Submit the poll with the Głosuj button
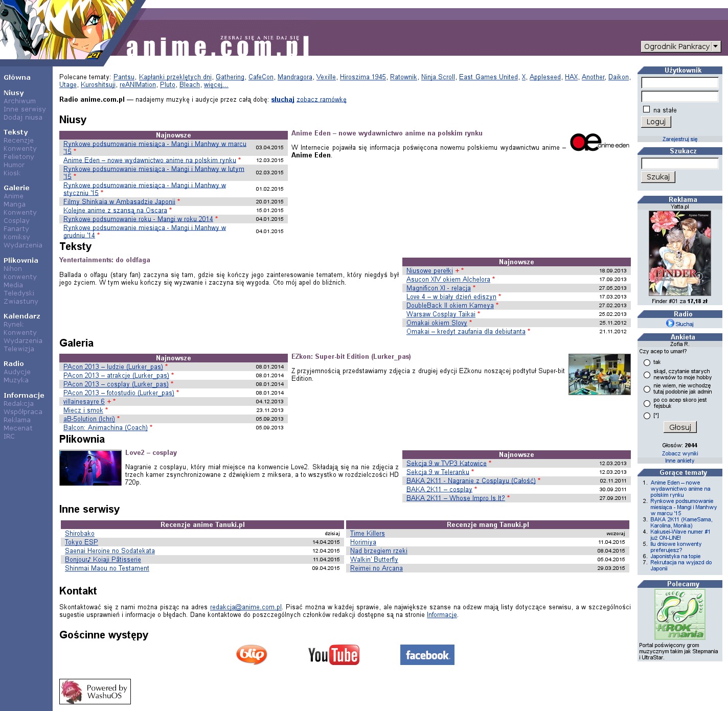This screenshot has width=728, height=711. click(x=679, y=427)
